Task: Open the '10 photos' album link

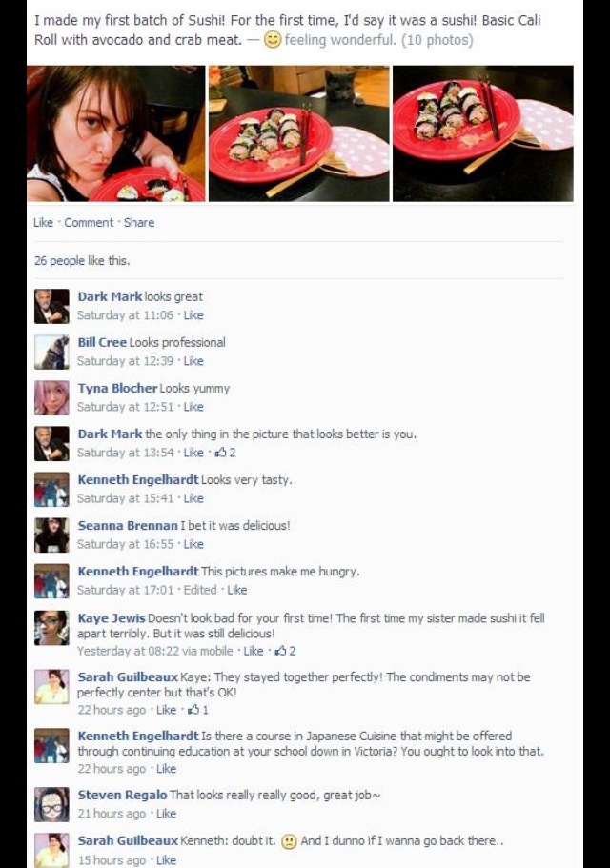Action: [437, 40]
